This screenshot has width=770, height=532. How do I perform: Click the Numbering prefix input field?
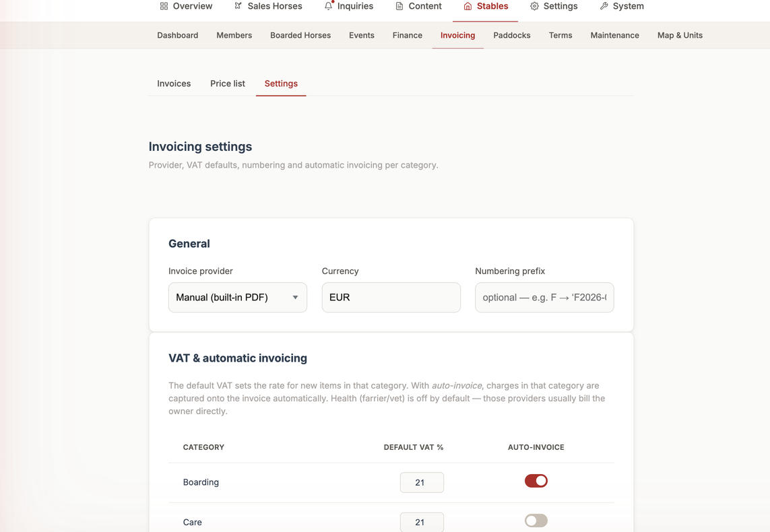click(544, 298)
